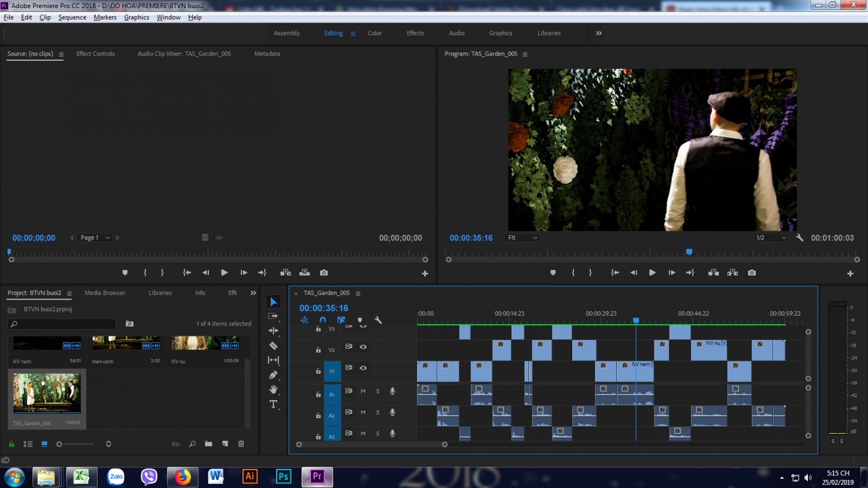
Task: Select the Hand tool
Action: pos(274,390)
